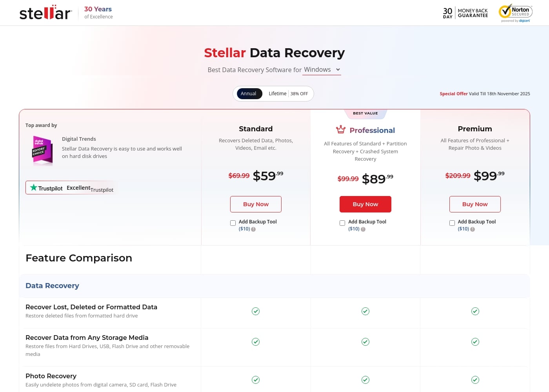Click the Special Offer validity notice
This screenshot has height=392, width=549.
pos(485,94)
